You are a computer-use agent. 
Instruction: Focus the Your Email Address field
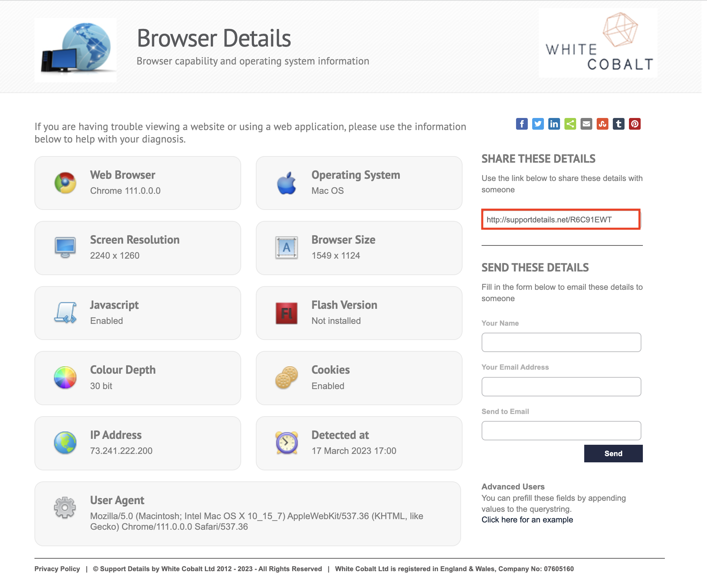click(x=561, y=387)
